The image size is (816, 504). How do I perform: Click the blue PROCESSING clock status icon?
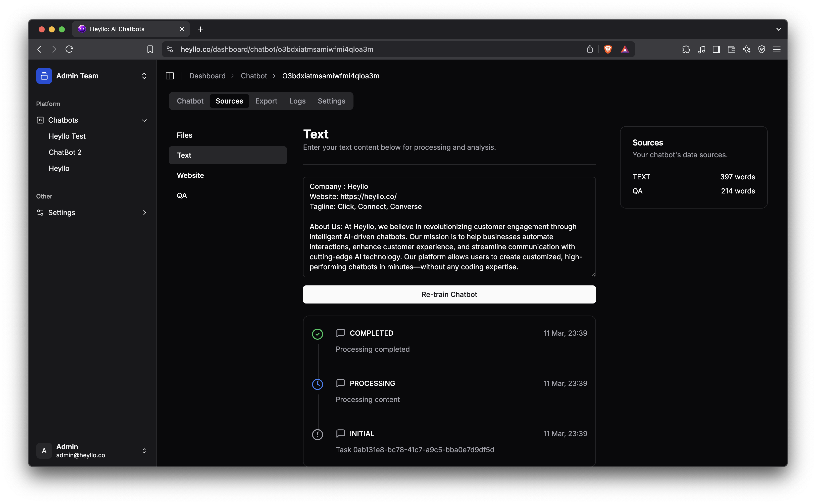click(x=317, y=384)
